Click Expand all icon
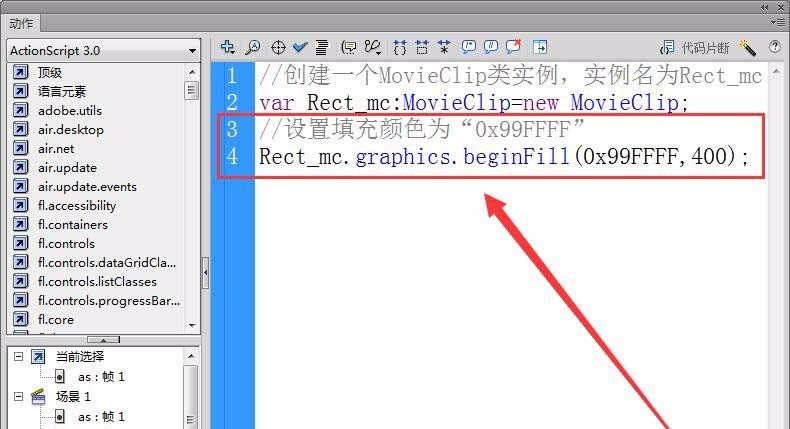This screenshot has width=790, height=429. pyautogui.click(x=444, y=47)
